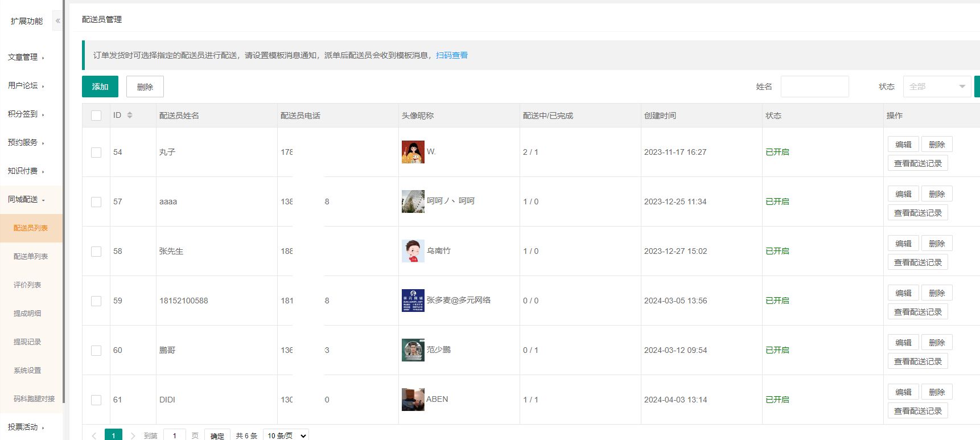Click the avatar thumbnail of user W.
The width and height of the screenshot is (980, 440).
pos(413,152)
